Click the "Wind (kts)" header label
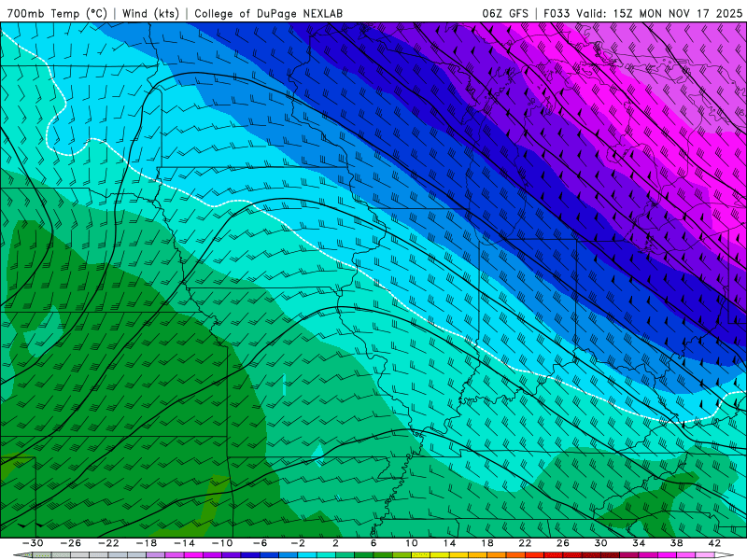 coord(150,13)
